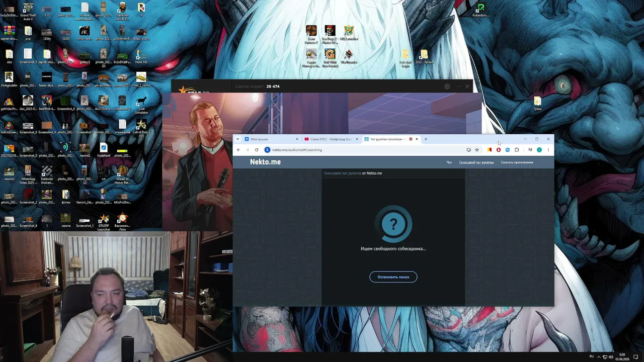Select the Team Fortress 2 desktop shortcut
644x362 pixels.
click(311, 35)
